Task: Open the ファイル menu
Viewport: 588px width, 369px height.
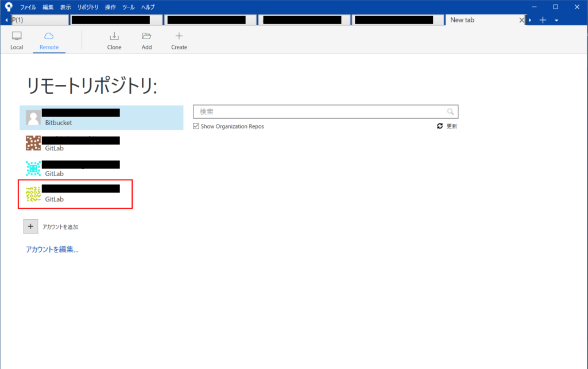Action: 28,7
